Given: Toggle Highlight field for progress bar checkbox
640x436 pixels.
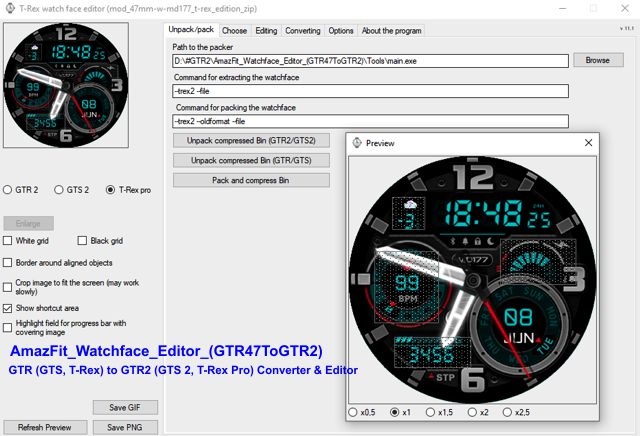Looking at the screenshot, I should [7, 327].
